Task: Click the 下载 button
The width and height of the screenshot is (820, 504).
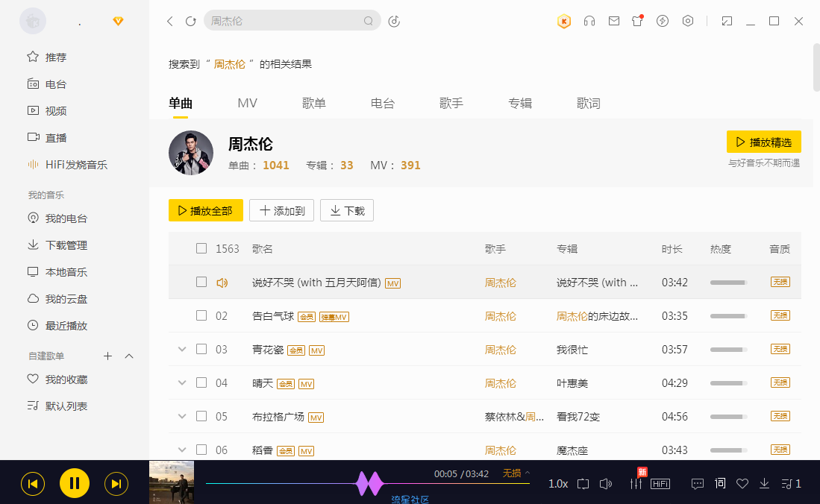Action: click(x=347, y=210)
